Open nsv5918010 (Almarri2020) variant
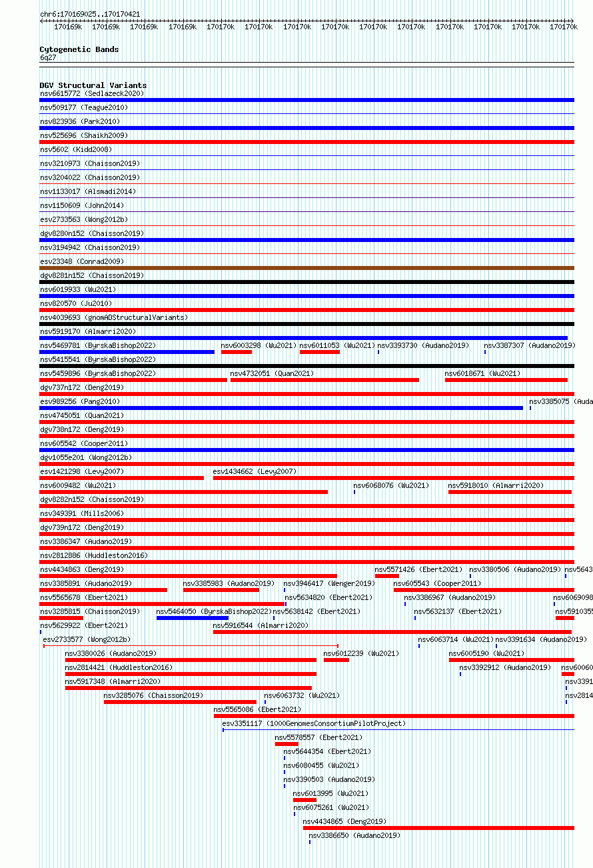The width and height of the screenshot is (593, 868). tap(496, 485)
